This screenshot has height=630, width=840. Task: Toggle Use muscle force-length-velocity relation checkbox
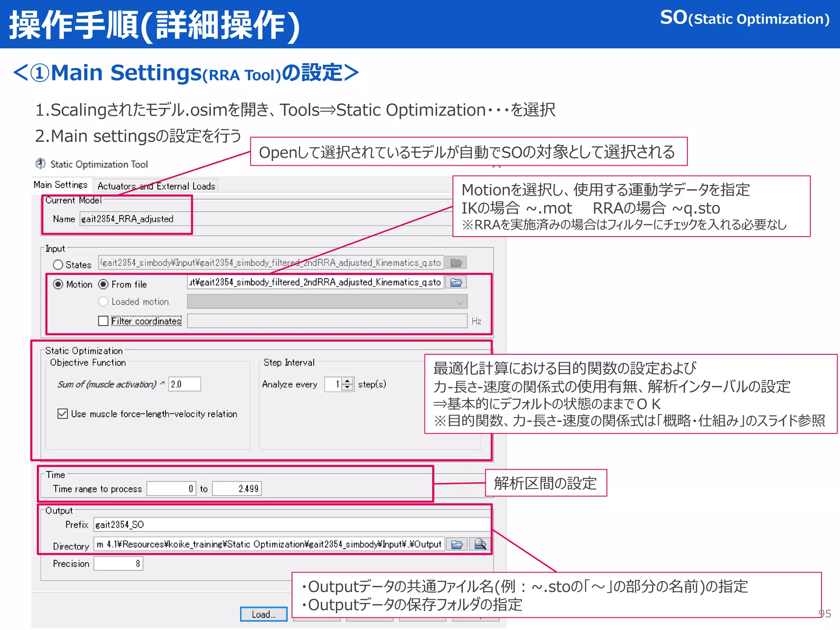pyautogui.click(x=63, y=413)
